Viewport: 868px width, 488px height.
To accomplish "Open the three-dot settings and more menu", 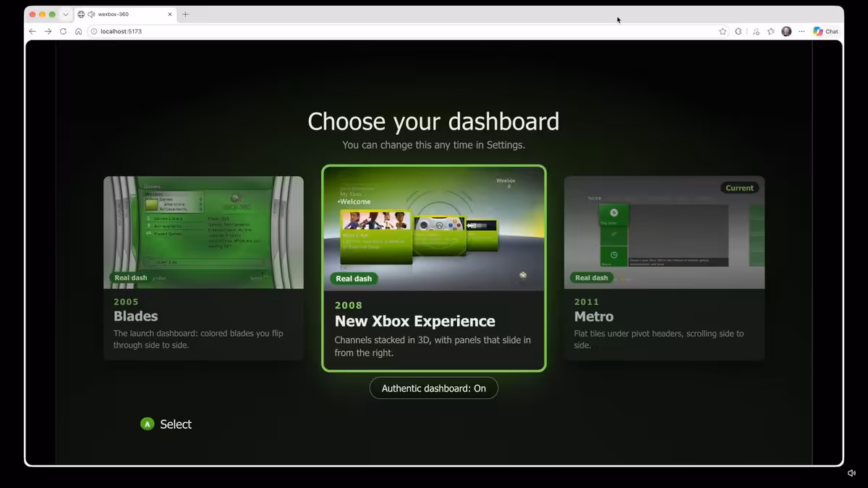I will pos(801,32).
